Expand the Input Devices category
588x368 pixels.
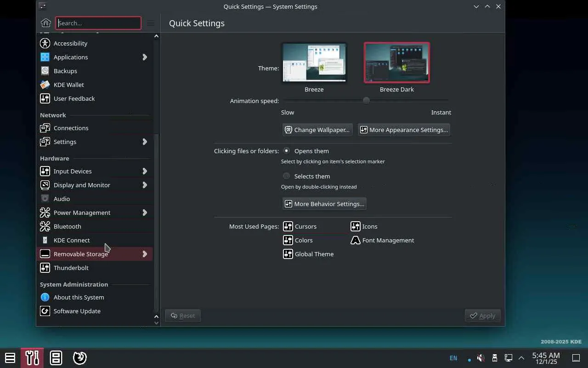click(145, 171)
